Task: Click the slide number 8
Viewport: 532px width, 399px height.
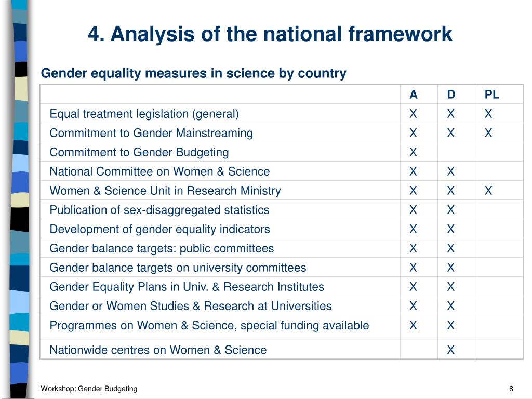Action: point(511,389)
